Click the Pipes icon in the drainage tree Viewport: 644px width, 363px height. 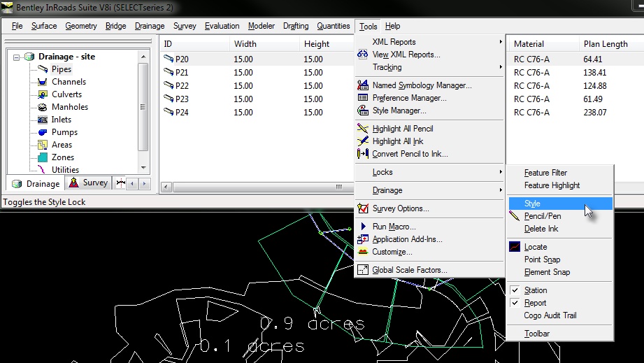point(43,69)
